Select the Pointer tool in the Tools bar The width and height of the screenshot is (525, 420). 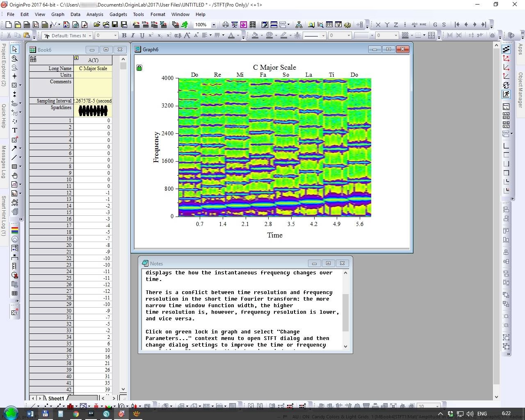tap(15, 49)
